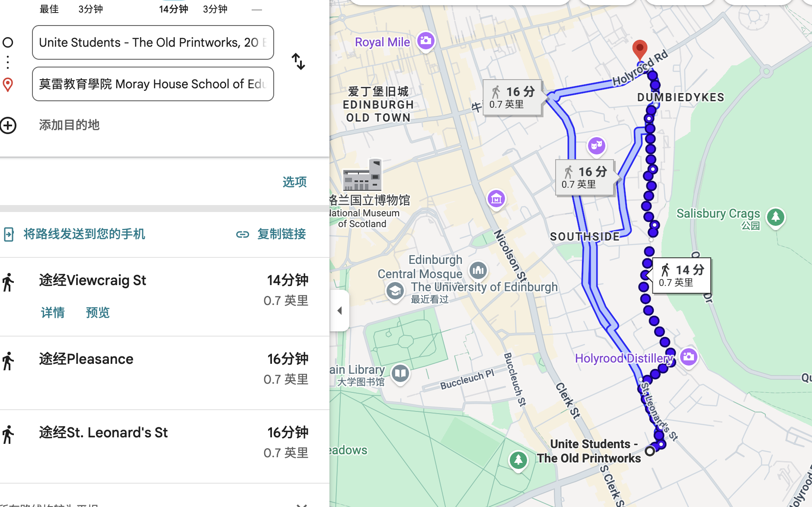Select the 途经St. Leonard's St route
812x507 pixels.
coord(103,433)
